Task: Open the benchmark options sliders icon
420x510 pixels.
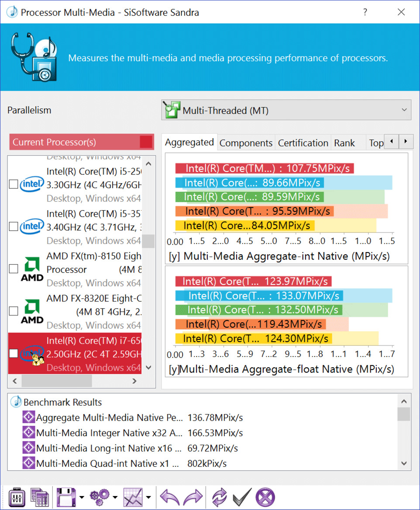Action: pos(17,497)
